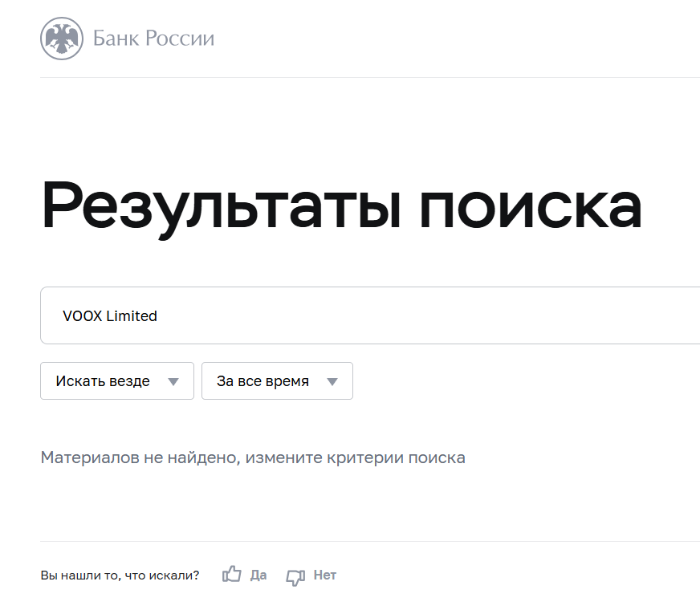Open the "Искать везде" search scope dropdown

coord(117,380)
